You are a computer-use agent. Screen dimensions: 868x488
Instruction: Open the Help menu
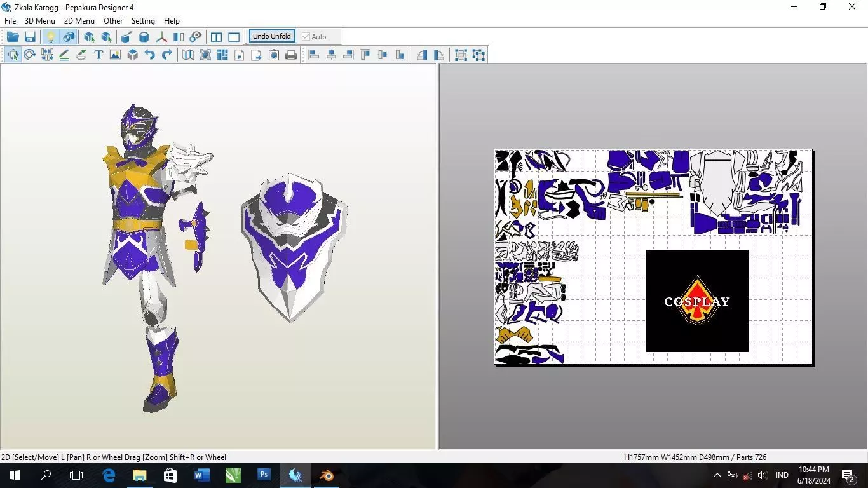(x=172, y=21)
